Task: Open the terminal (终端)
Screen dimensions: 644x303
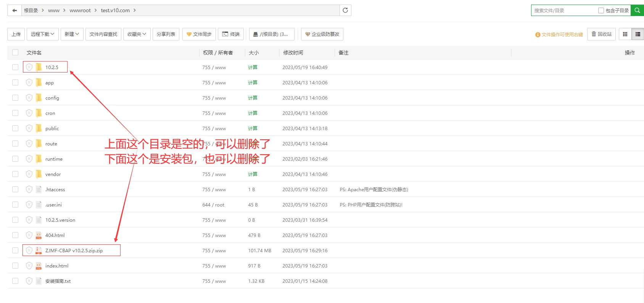Action: [231, 34]
